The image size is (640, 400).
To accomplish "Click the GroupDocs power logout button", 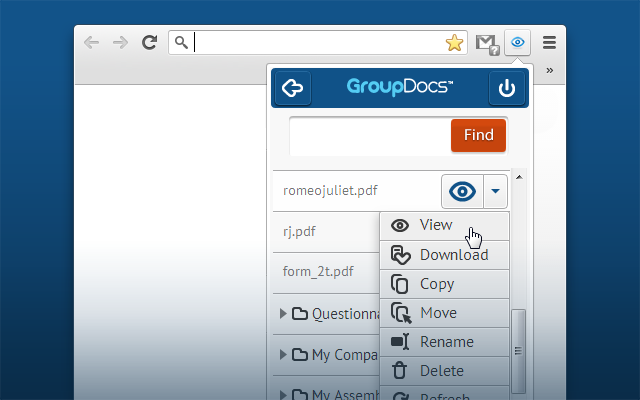I will pos(507,88).
